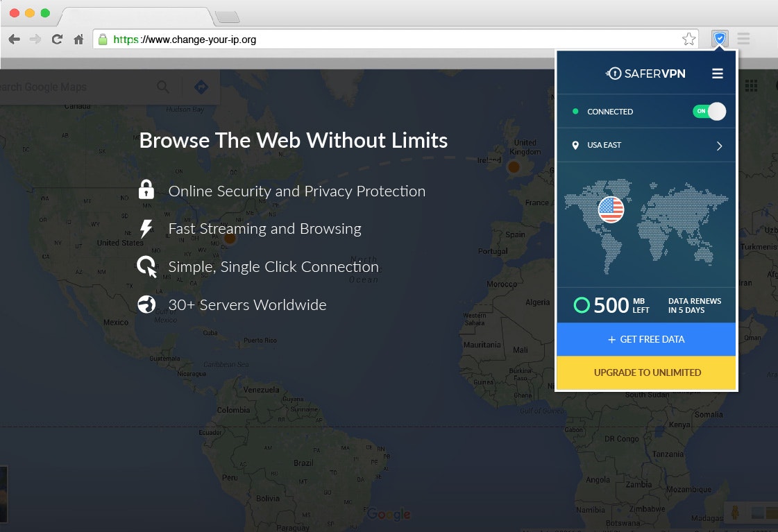Viewport: 778px width, 532px height.
Task: Turn off the VPN ON switch
Action: point(709,111)
